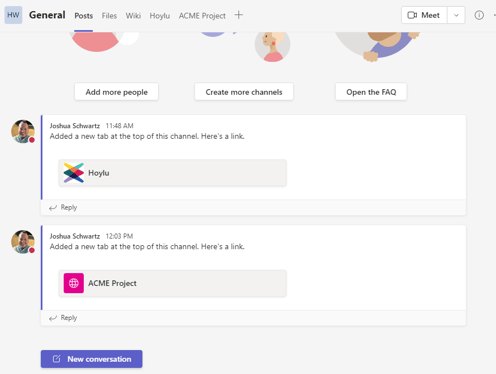The image size is (496, 374).
Task: Open channel info icon
Action: 479,15
